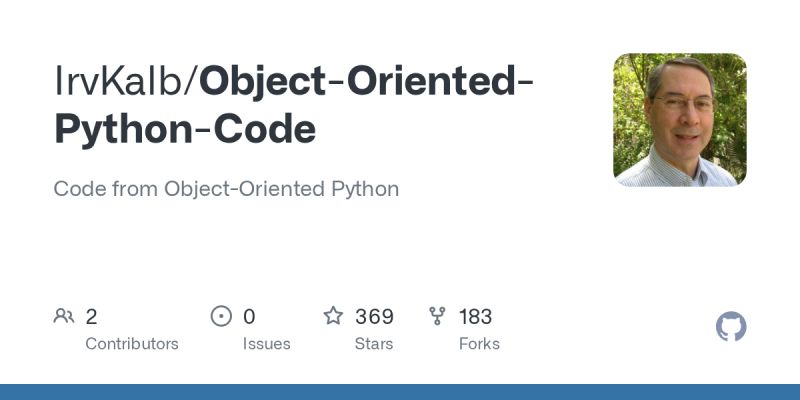This screenshot has width=800, height=400.
Task: Click the IrvKalb owner name in the title
Action: tap(120, 82)
